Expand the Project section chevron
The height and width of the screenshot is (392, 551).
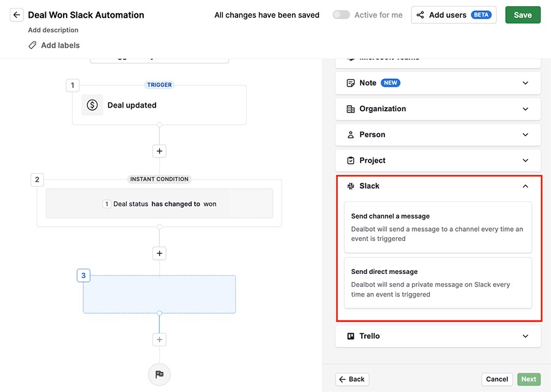pyautogui.click(x=525, y=160)
